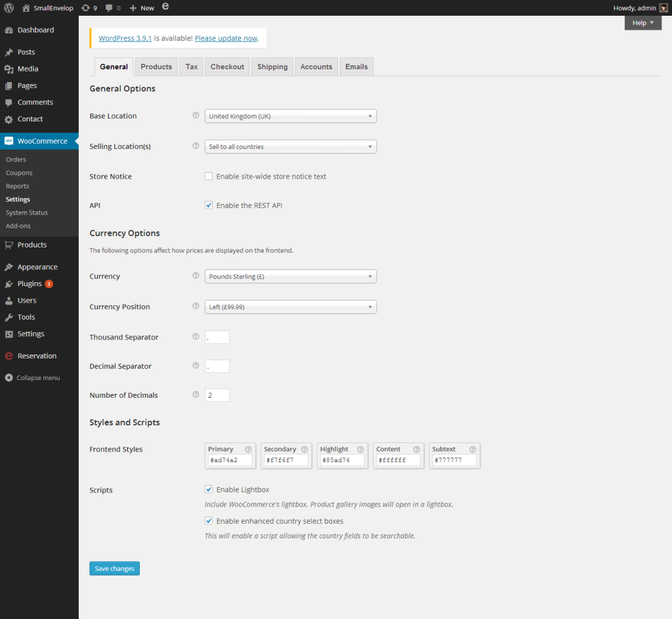
Task: Click the Primary color field #ad74a2
Action: (230, 460)
